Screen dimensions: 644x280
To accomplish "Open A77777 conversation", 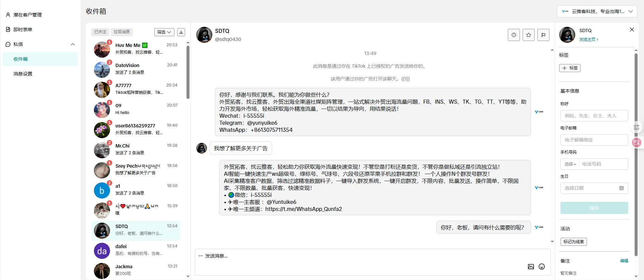I will (136, 90).
